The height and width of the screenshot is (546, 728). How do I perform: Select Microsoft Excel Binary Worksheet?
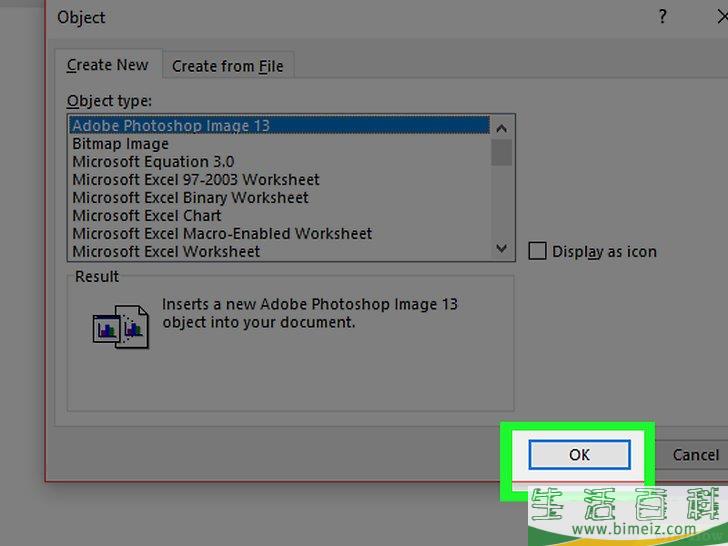(190, 198)
